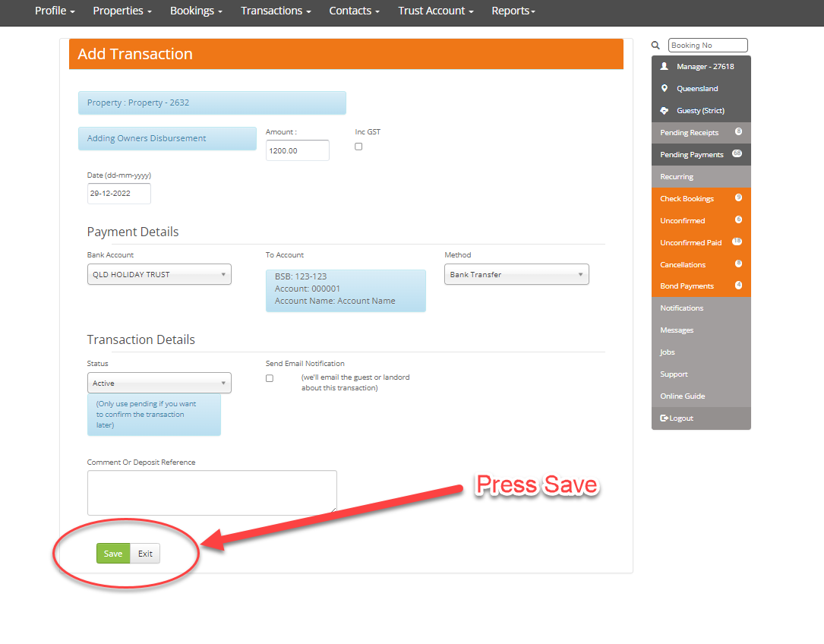Expand the Method dropdown
The image size is (824, 644).
516,275
